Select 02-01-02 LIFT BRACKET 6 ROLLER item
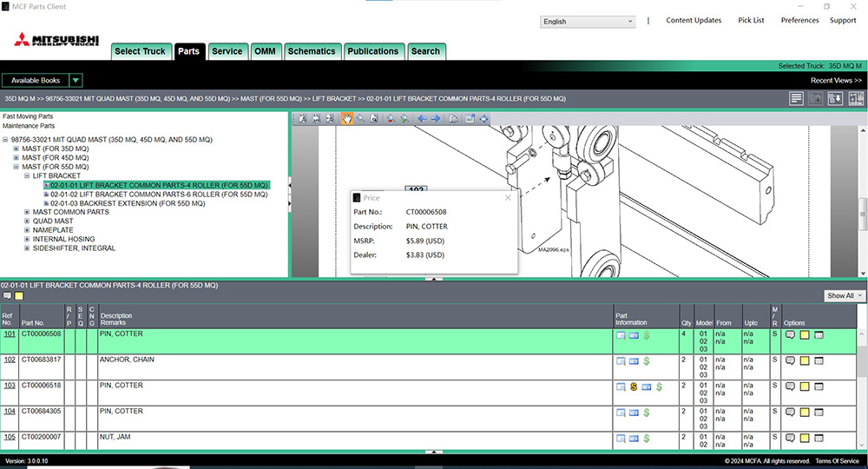868x469 pixels. 159,195
